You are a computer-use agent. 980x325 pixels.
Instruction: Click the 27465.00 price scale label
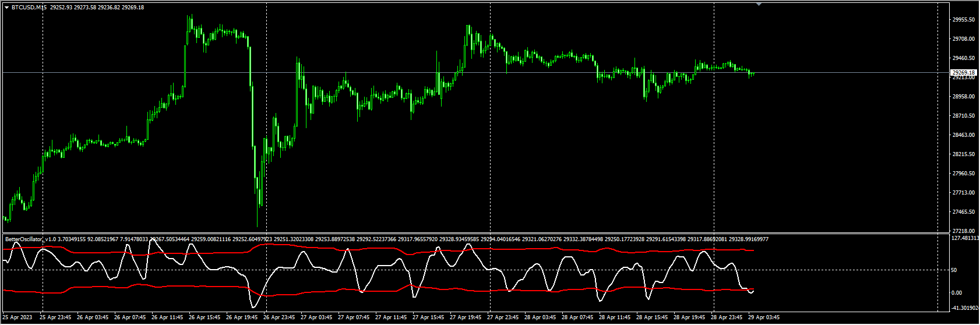[x=963, y=211]
